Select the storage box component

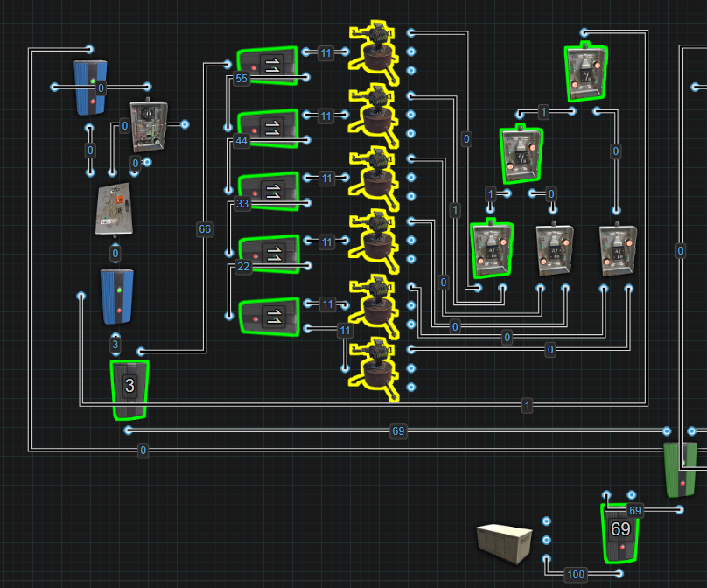pos(504,542)
